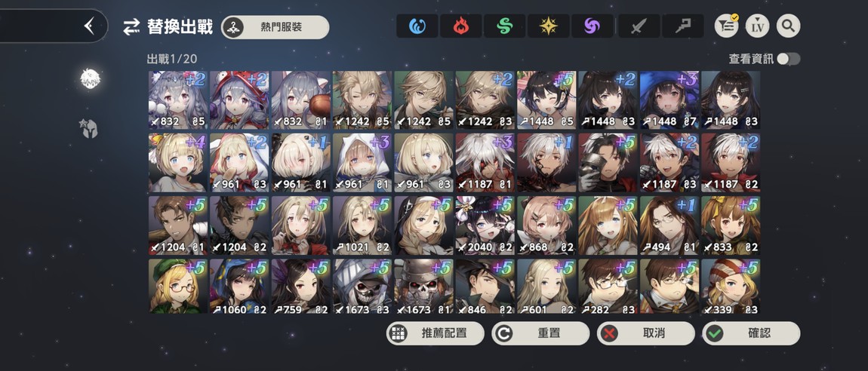Filter heroes by fire element icon
The height and width of the screenshot is (371, 868).
pyautogui.click(x=460, y=26)
